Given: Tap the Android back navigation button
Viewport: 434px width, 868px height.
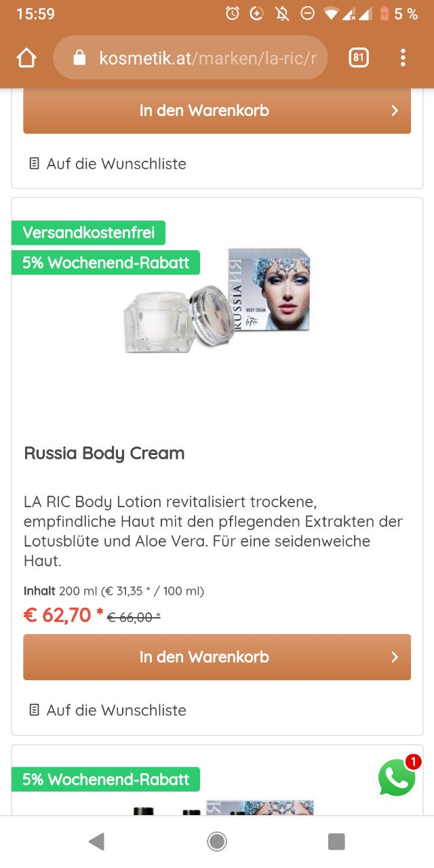Looking at the screenshot, I should tap(96, 842).
